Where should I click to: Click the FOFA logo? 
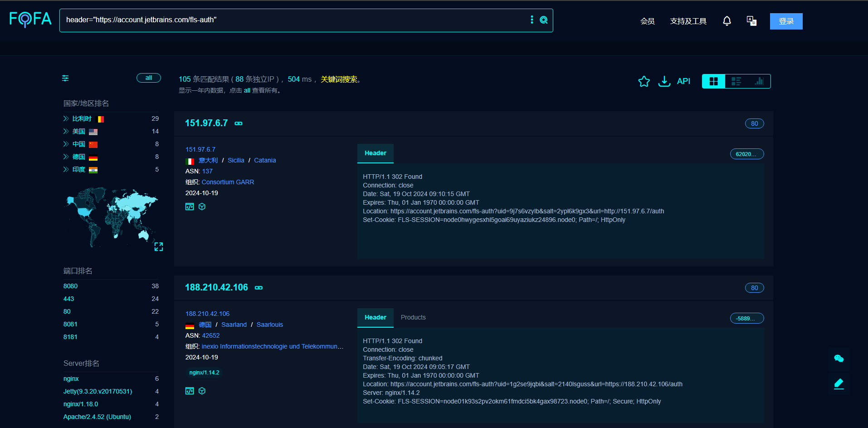[x=30, y=19]
